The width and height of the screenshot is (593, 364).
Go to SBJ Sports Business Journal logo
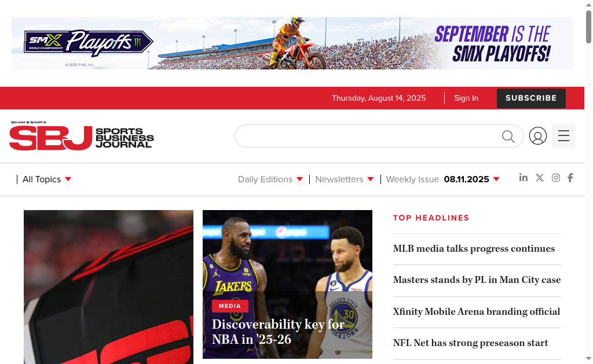tap(81, 136)
